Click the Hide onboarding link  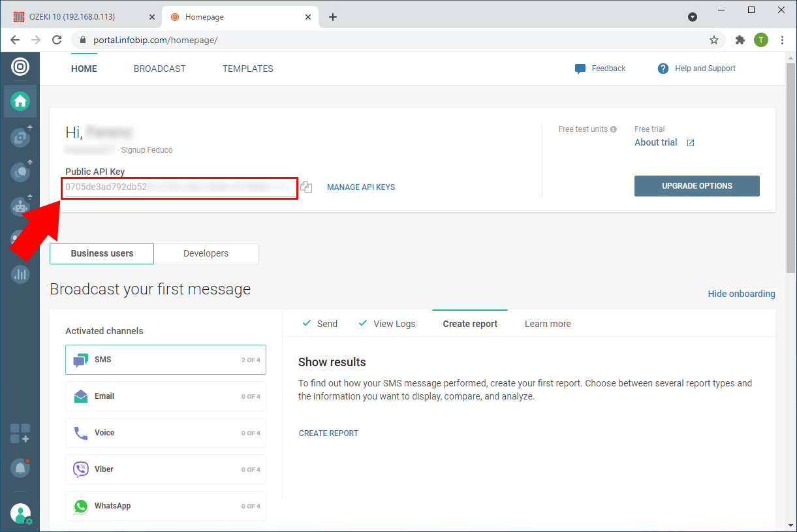point(742,294)
